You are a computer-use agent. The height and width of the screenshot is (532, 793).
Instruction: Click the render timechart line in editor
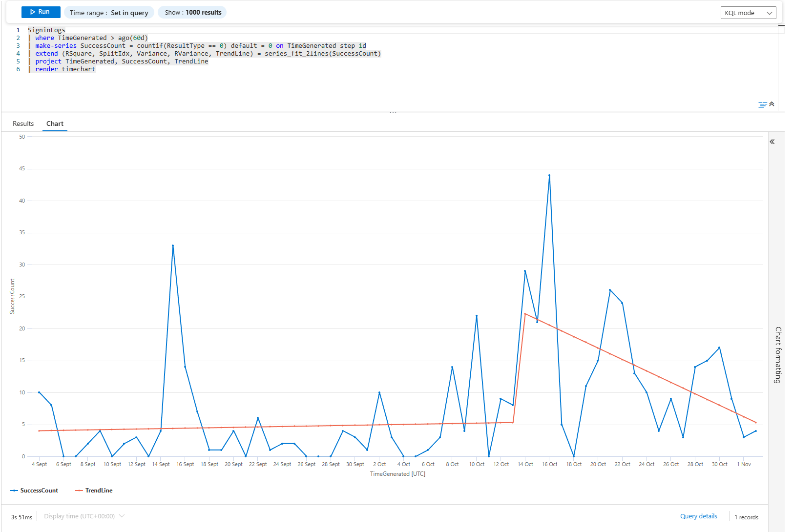(x=65, y=69)
